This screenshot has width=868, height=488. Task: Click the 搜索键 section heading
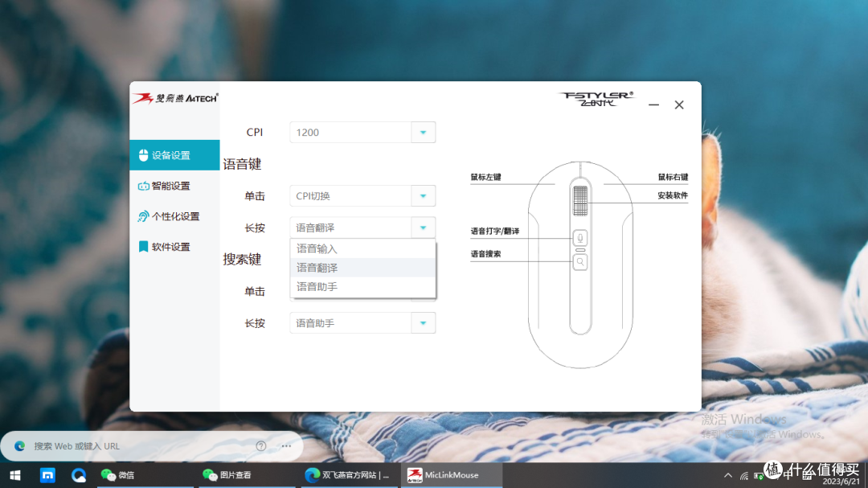click(242, 259)
